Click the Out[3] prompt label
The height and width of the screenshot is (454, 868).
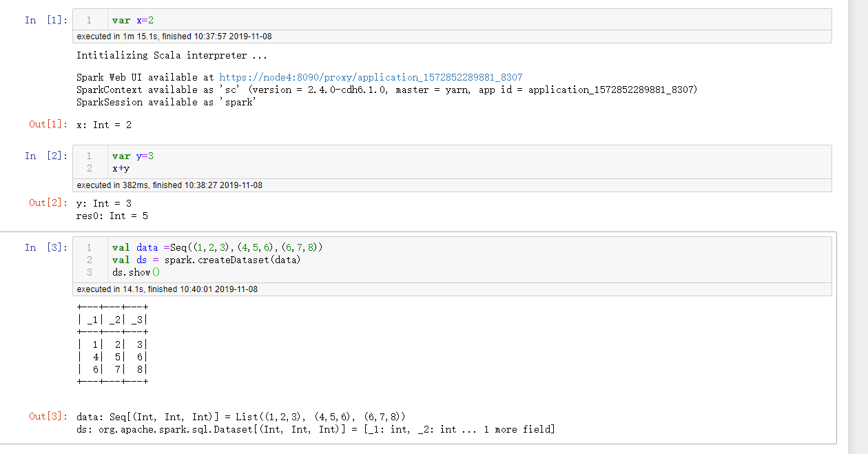tap(48, 417)
